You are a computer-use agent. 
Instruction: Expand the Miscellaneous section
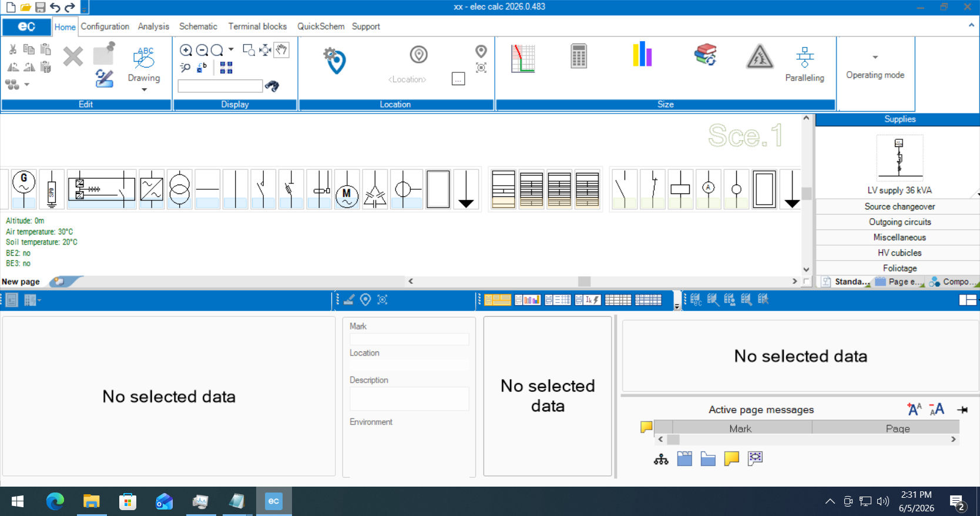pyautogui.click(x=899, y=237)
